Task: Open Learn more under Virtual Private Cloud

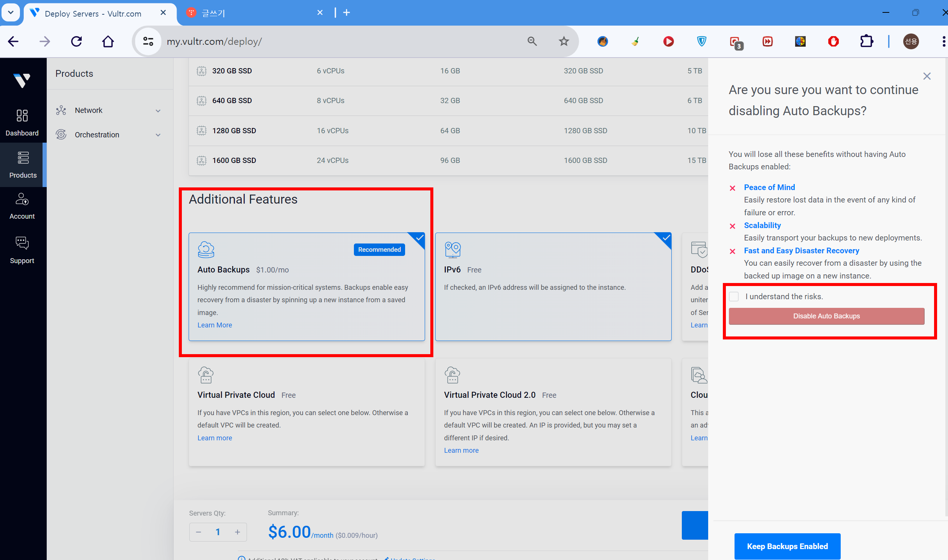Action: click(x=215, y=438)
